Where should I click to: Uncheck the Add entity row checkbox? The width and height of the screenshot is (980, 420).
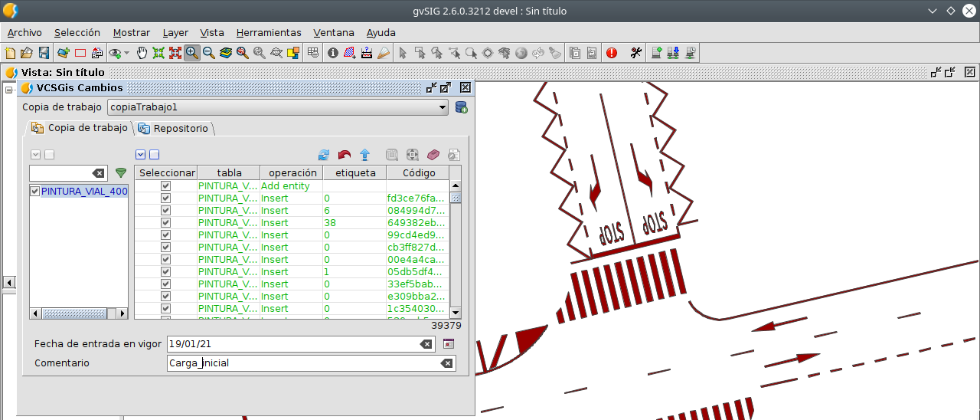(166, 186)
